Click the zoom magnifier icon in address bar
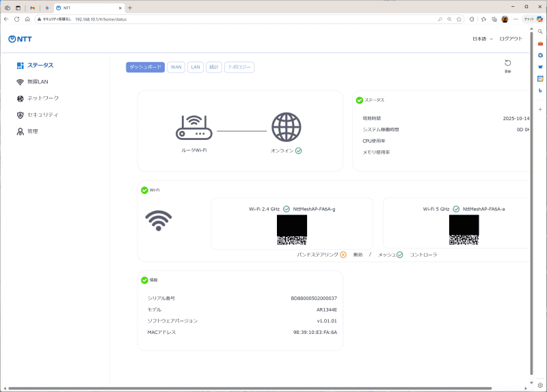The width and height of the screenshot is (547, 392). pyautogui.click(x=449, y=19)
